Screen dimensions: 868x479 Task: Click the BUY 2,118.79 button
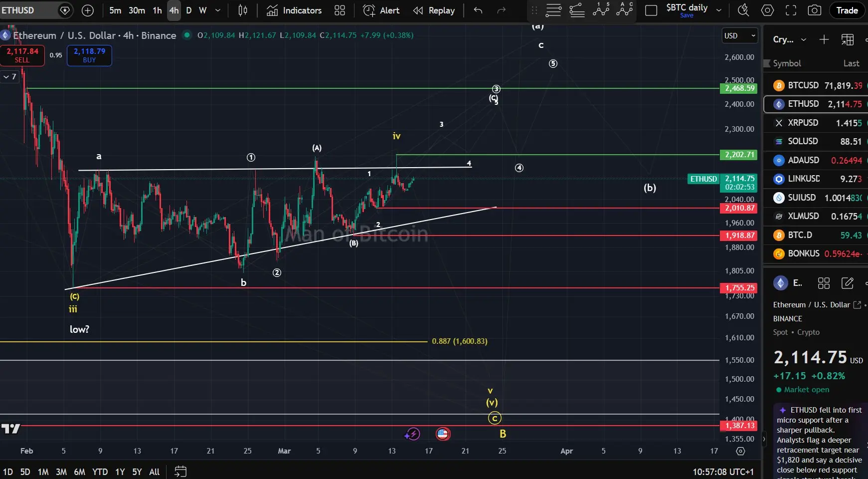coord(89,55)
